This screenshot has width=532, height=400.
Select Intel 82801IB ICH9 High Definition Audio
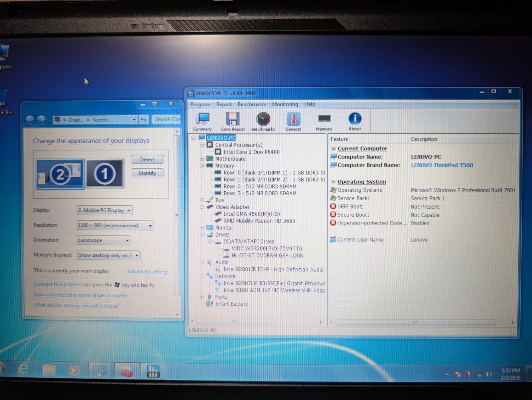tap(273, 269)
